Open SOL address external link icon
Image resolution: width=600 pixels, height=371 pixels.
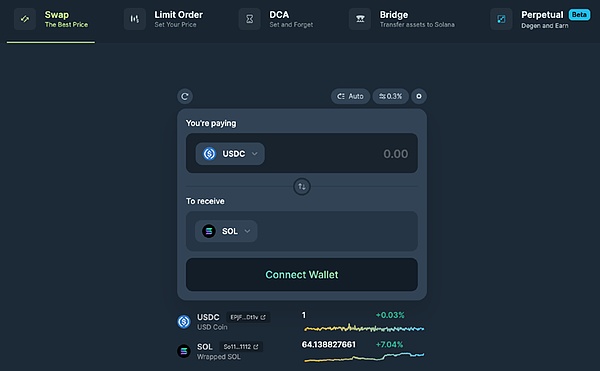coord(256,347)
